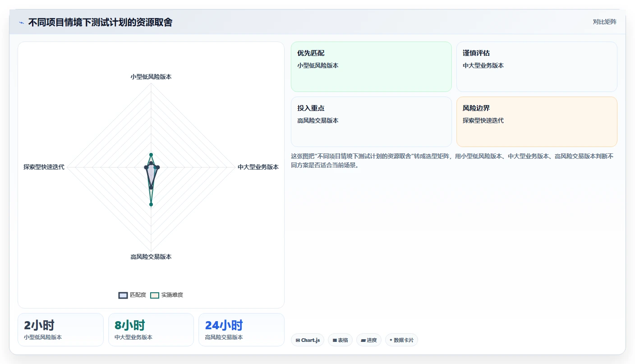Click the Chart.js tag chip
This screenshot has height=364, width=635.
pos(308,340)
